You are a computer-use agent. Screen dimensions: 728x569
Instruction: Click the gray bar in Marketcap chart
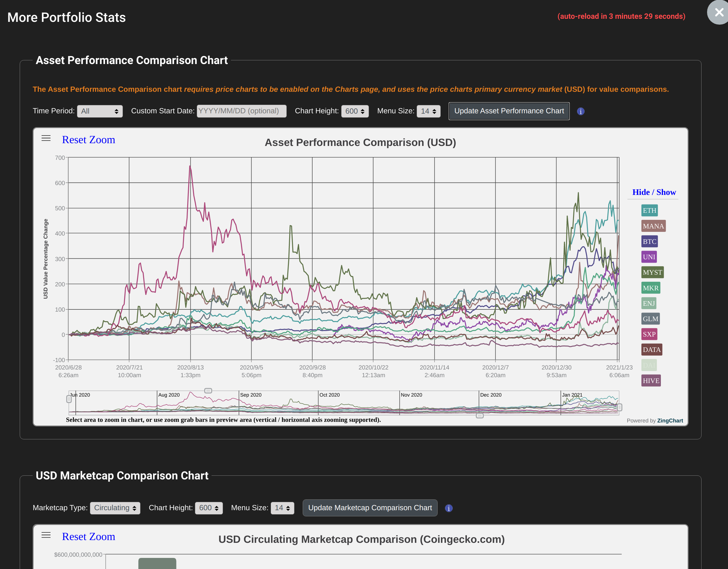coord(157,563)
